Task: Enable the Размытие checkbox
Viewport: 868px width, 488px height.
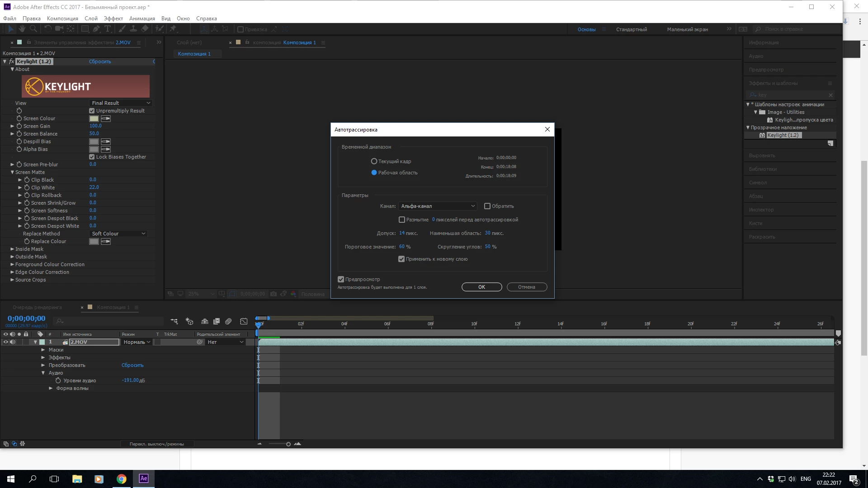Action: pos(401,220)
